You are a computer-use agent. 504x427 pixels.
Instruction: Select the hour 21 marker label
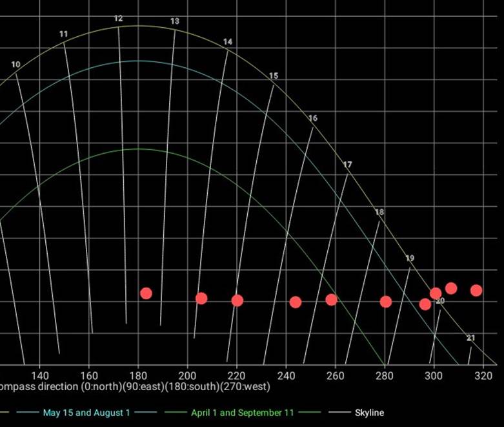pyautogui.click(x=470, y=338)
